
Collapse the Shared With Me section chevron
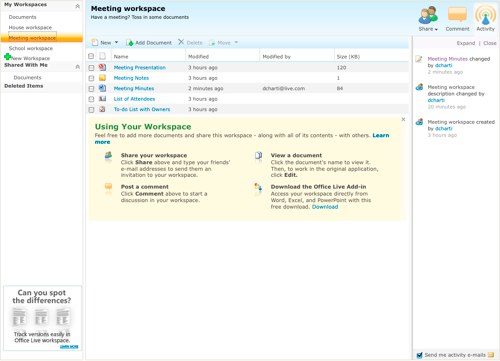[77, 67]
